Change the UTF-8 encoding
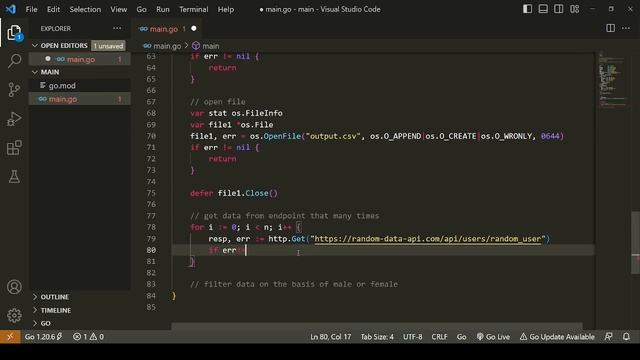 (413, 337)
